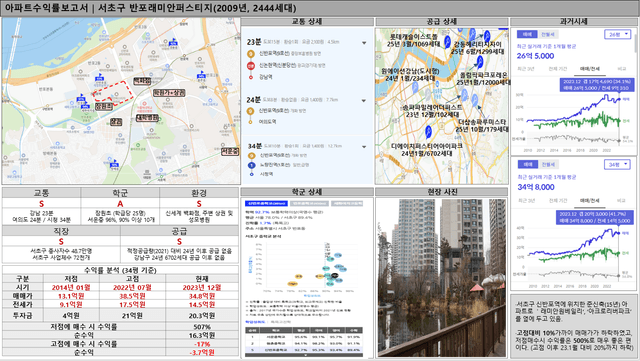This screenshot has height=361, width=640.
Task: Click the 백화점 marker on the map
Action: [142, 81]
